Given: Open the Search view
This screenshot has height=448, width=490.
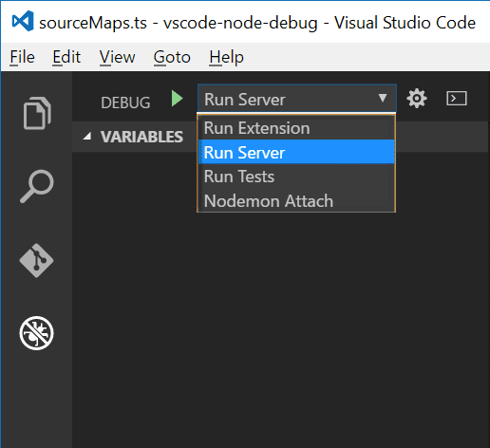Looking at the screenshot, I should point(37,186).
